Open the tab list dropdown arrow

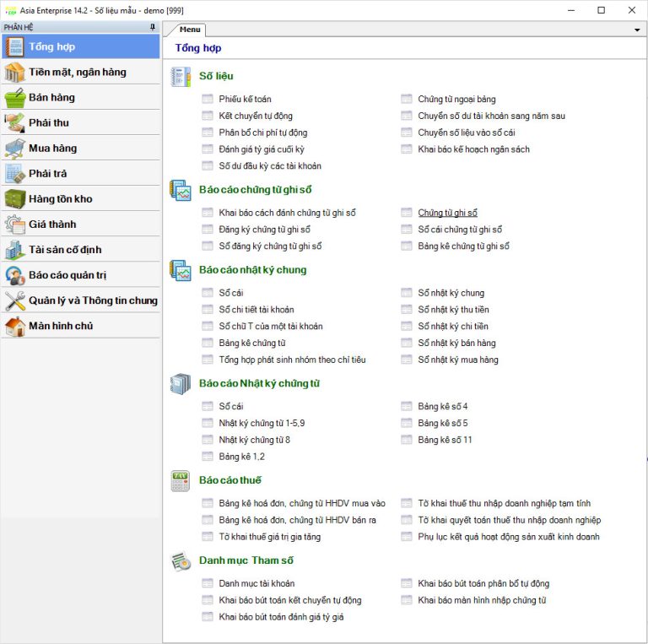637,30
